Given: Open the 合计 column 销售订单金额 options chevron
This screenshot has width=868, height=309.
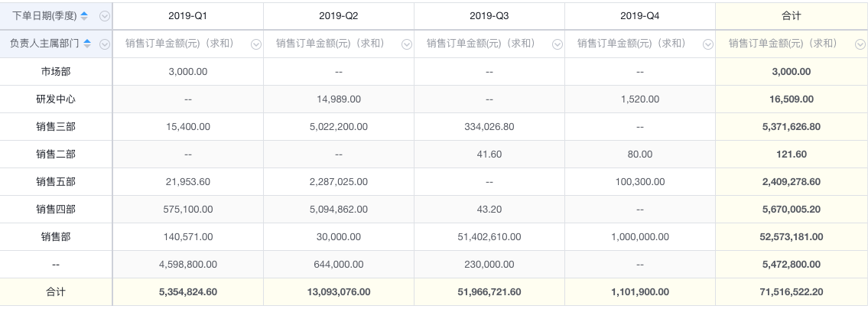Looking at the screenshot, I should [x=860, y=44].
